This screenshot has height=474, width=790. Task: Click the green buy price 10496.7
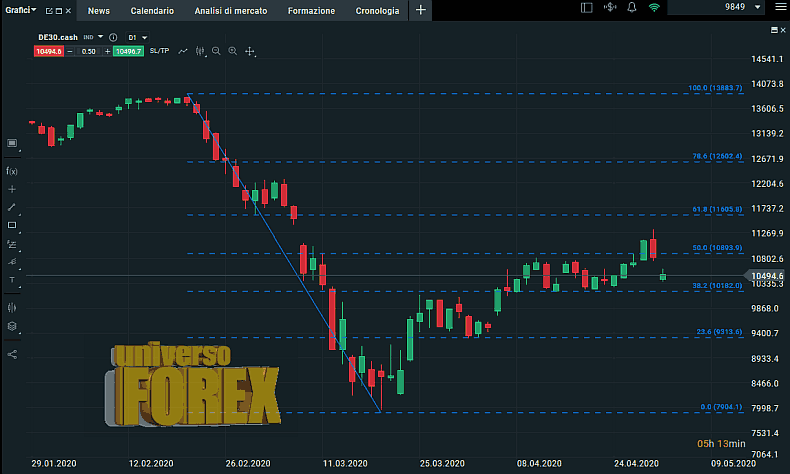tap(127, 50)
